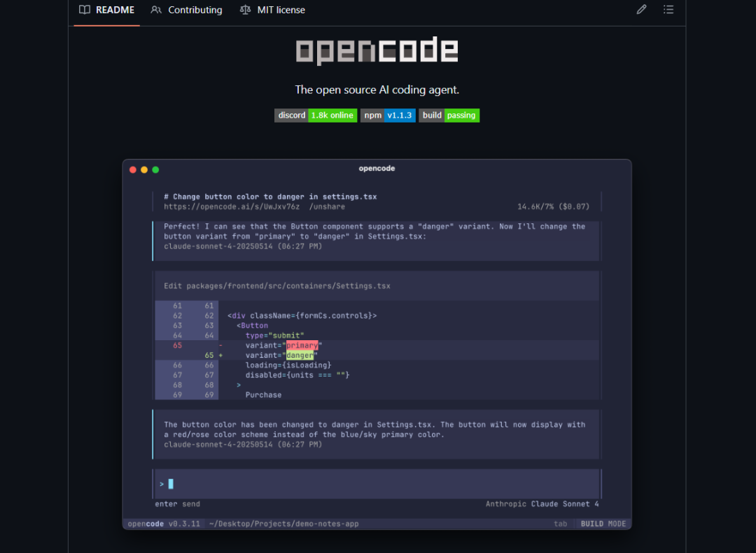Enable the passing build status badge
The height and width of the screenshot is (553, 756).
[x=463, y=115]
